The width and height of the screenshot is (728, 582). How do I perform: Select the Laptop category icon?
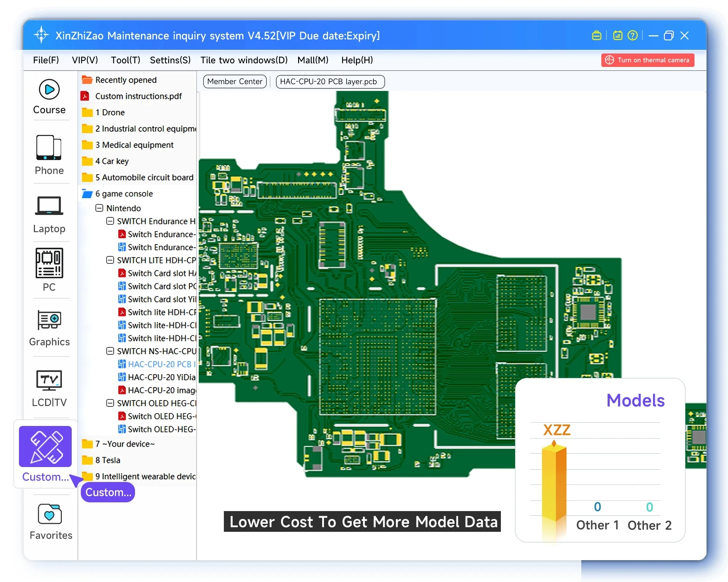[49, 206]
